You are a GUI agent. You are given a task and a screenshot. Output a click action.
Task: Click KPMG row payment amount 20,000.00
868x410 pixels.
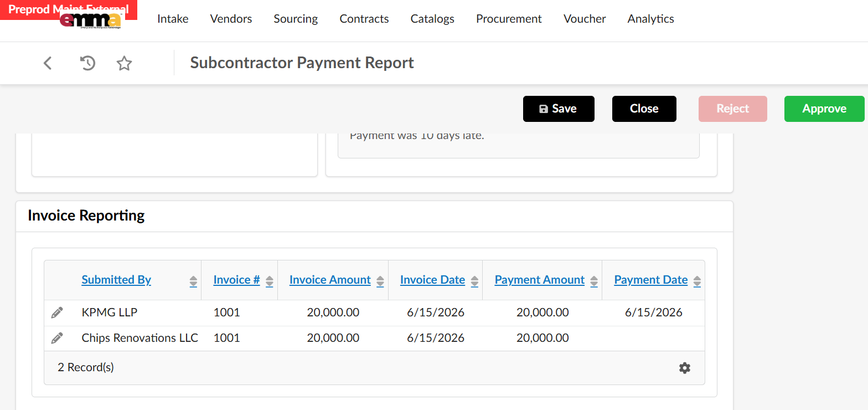(x=542, y=312)
